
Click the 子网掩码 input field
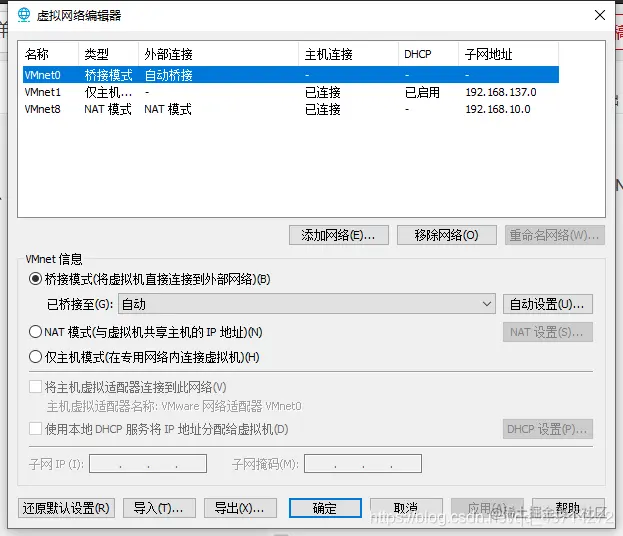point(363,464)
